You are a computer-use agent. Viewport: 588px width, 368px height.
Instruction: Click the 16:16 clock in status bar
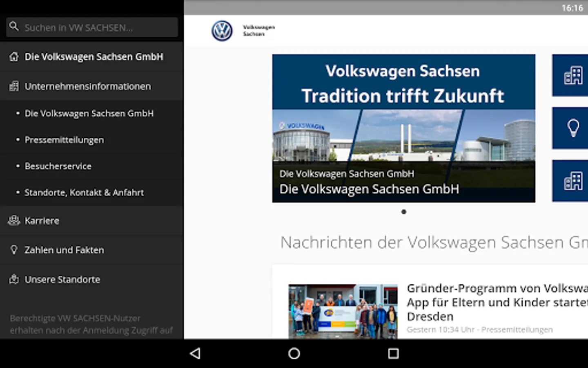click(x=572, y=8)
